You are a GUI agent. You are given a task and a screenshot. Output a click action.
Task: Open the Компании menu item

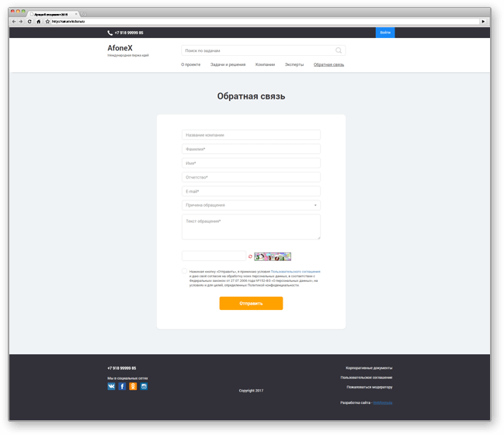pyautogui.click(x=265, y=64)
